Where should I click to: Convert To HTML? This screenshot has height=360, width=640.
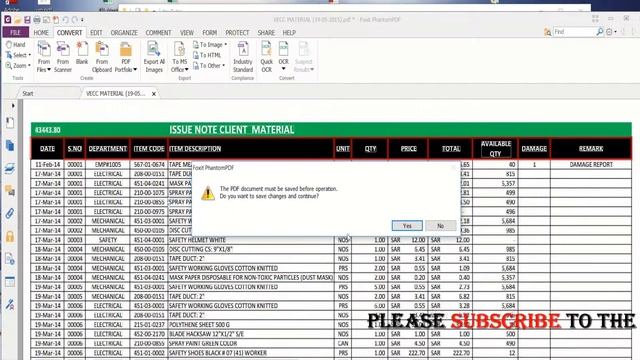(x=207, y=55)
